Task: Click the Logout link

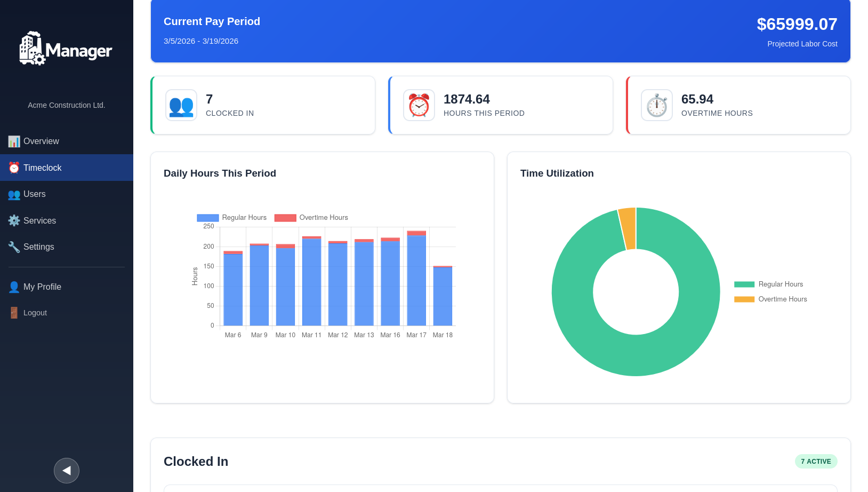Action: [35, 313]
